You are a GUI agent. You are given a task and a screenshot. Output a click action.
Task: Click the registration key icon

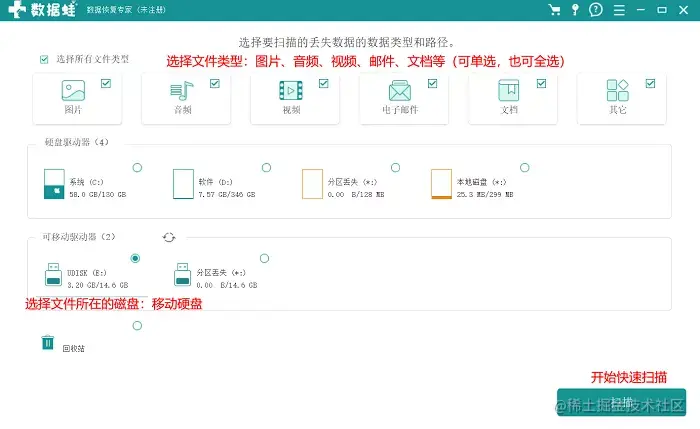point(575,10)
